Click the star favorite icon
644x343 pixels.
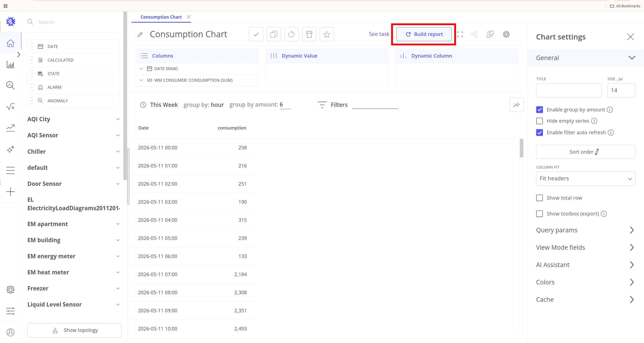pos(327,34)
